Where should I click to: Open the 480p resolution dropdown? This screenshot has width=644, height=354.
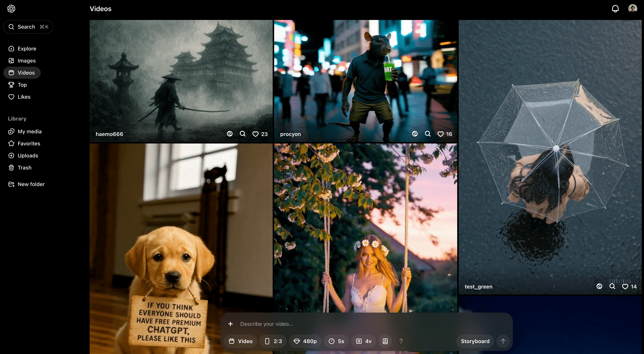(x=305, y=341)
